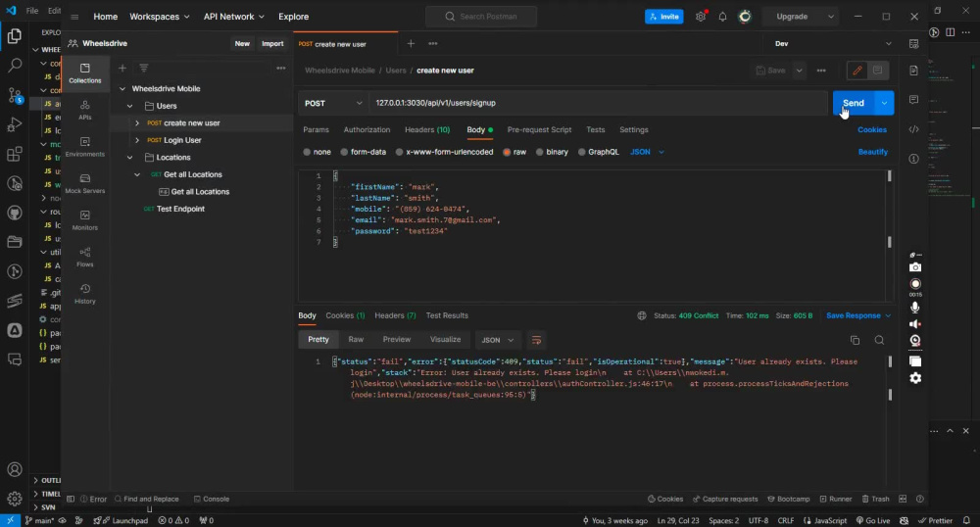The width and height of the screenshot is (980, 527).
Task: Select the none body radio option
Action: coord(317,152)
